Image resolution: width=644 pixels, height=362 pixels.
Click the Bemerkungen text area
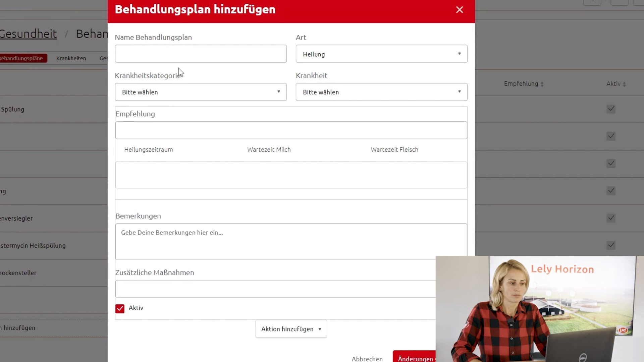(x=275, y=241)
